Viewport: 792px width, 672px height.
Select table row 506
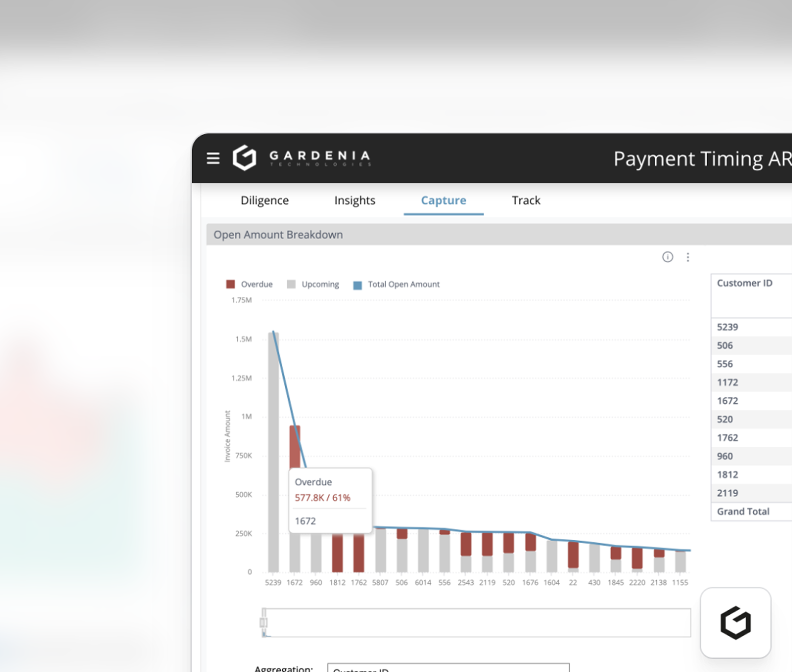[751, 345]
